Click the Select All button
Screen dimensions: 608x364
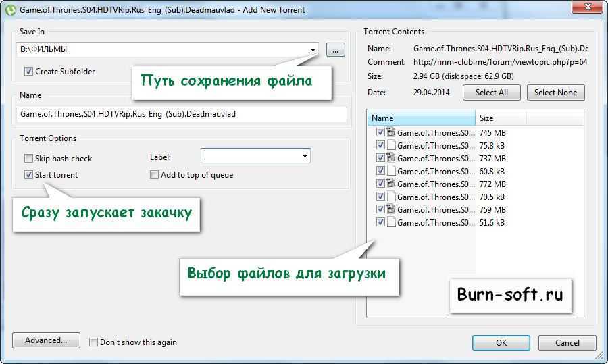tap(492, 93)
